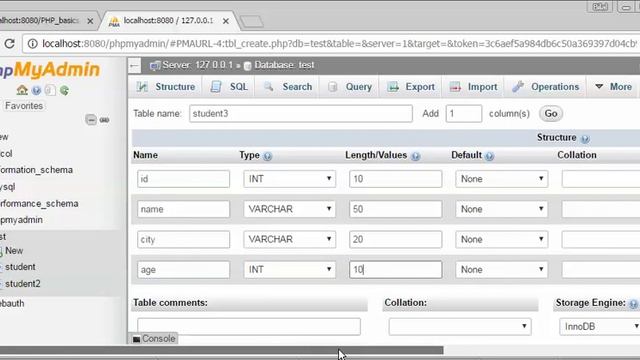The image size is (640, 360).
Task: Go to the Query tab
Action: (350, 87)
